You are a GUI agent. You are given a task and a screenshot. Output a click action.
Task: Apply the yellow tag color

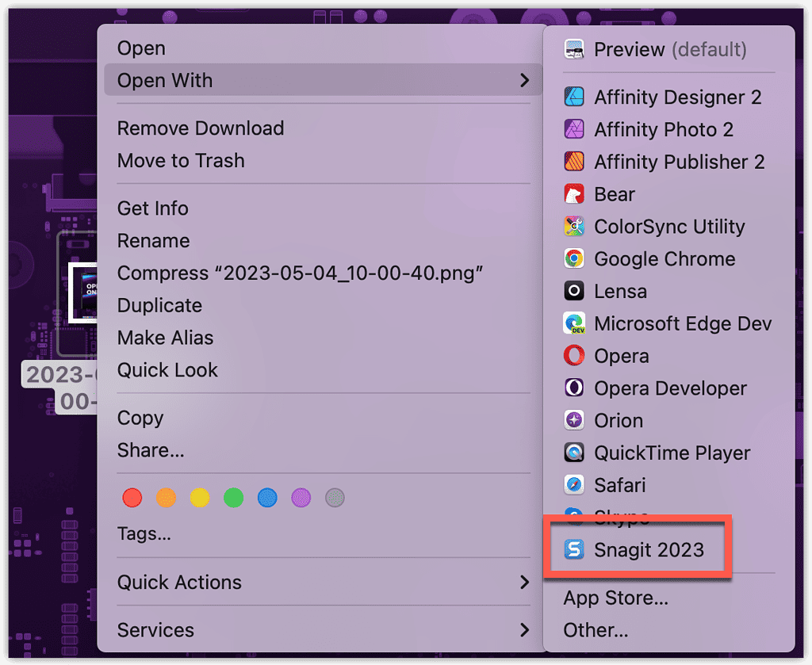199,498
